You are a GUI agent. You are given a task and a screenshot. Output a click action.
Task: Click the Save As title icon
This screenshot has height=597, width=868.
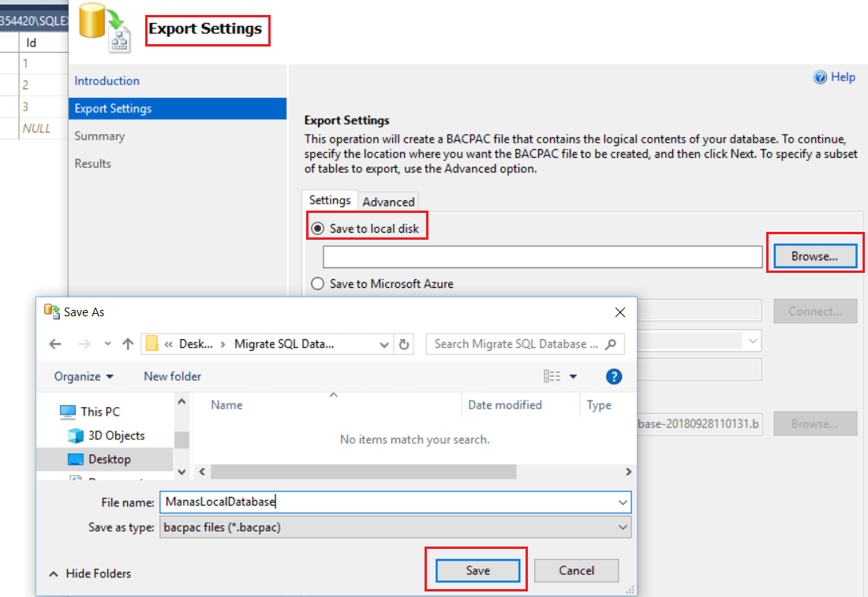click(52, 312)
